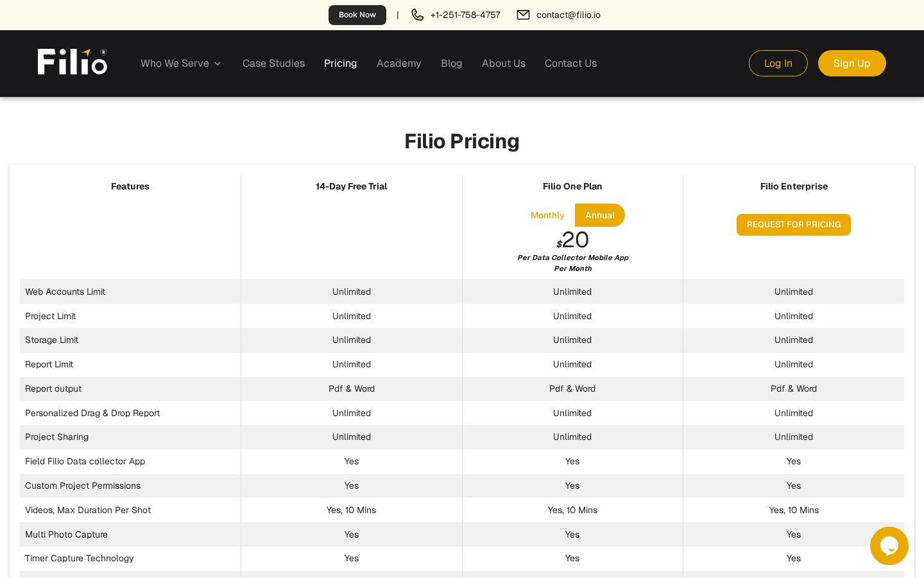The height and width of the screenshot is (578, 924).
Task: Click the Filio Pricing heading
Action: [x=462, y=141]
